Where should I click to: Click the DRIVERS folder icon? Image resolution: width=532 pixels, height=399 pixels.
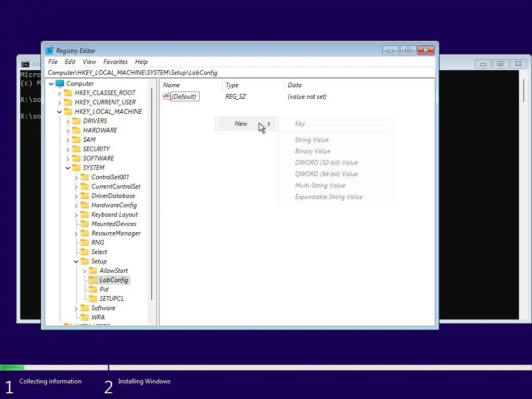[77, 121]
